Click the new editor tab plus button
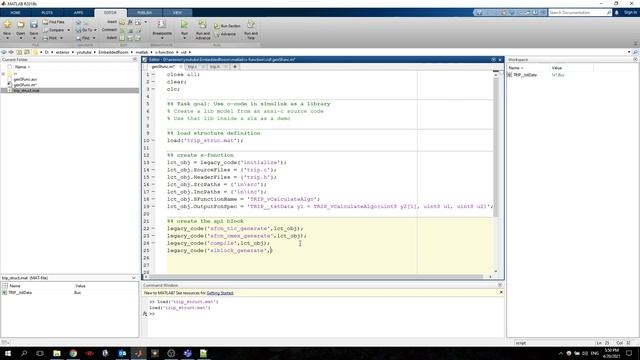Image resolution: width=640 pixels, height=360 pixels. [235, 67]
